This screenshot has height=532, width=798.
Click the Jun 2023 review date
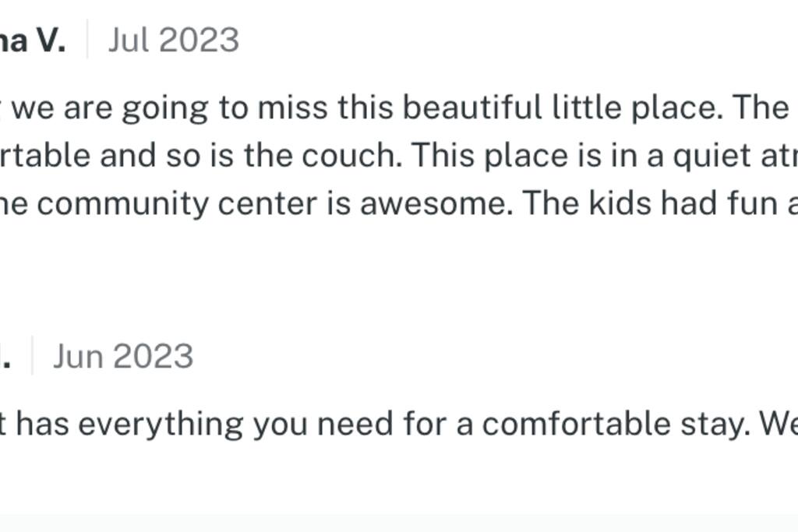point(123,356)
